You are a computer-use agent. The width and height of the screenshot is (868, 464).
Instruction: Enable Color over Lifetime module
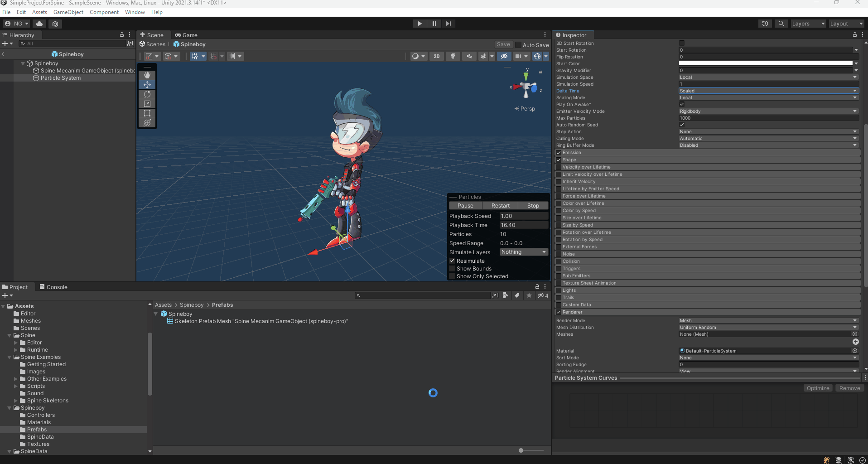(x=559, y=203)
